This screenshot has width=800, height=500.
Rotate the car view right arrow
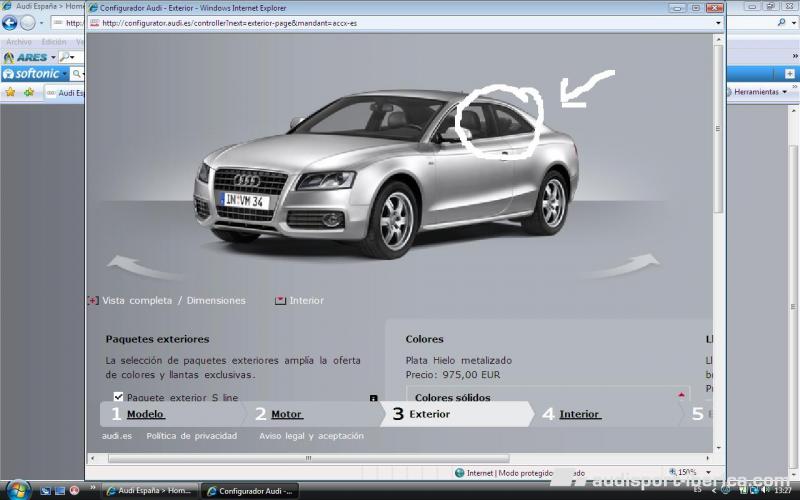click(625, 266)
